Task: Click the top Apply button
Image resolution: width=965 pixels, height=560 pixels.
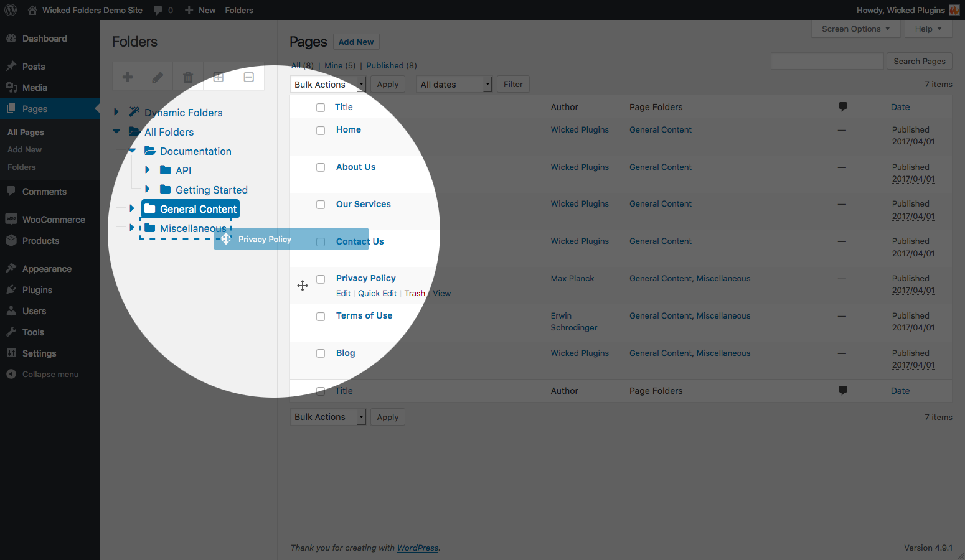Action: (387, 85)
